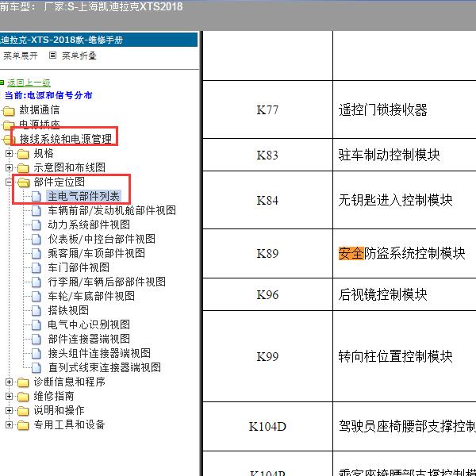Open 车门部件视图 document
Screen dimensions: 476x476
tap(79, 267)
